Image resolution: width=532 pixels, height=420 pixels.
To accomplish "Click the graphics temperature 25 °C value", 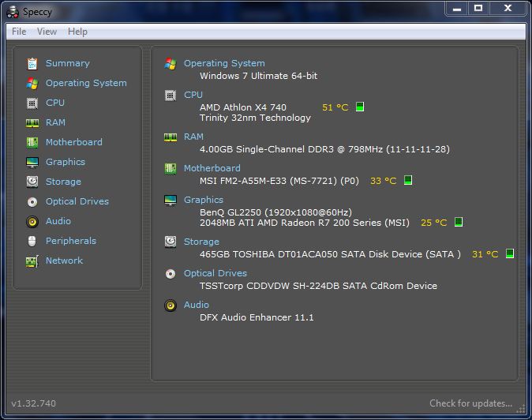I will point(434,223).
